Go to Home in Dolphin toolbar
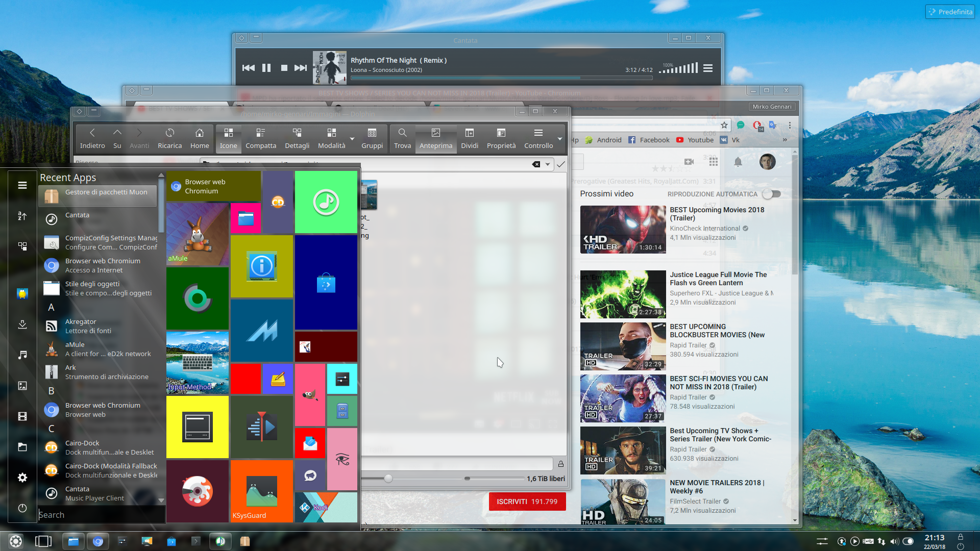 click(x=200, y=138)
